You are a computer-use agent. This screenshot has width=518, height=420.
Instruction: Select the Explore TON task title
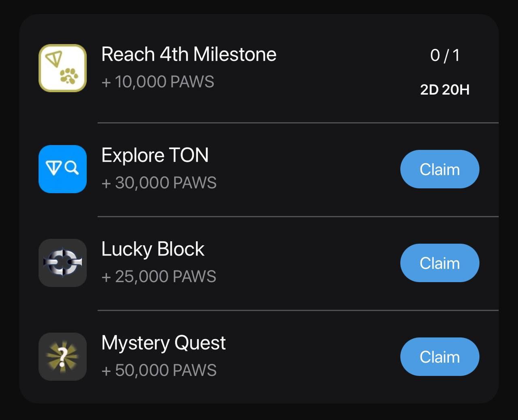coord(155,155)
